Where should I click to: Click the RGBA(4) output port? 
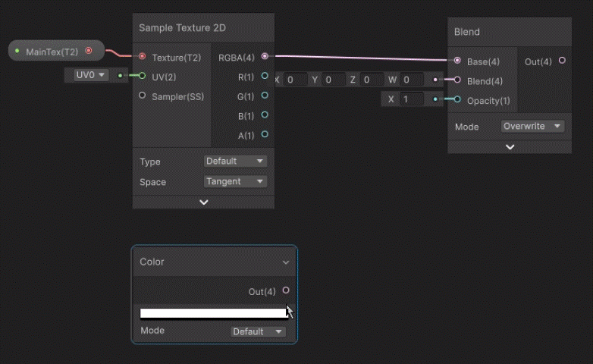coord(264,56)
